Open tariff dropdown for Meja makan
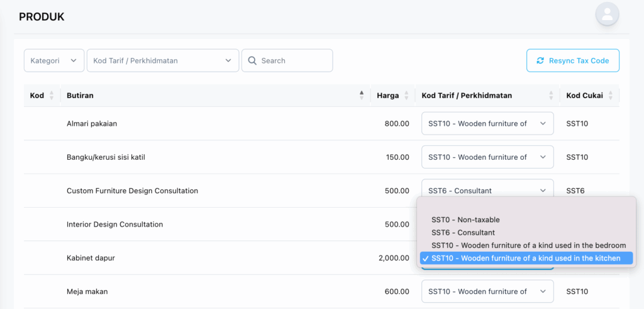 [x=487, y=291]
